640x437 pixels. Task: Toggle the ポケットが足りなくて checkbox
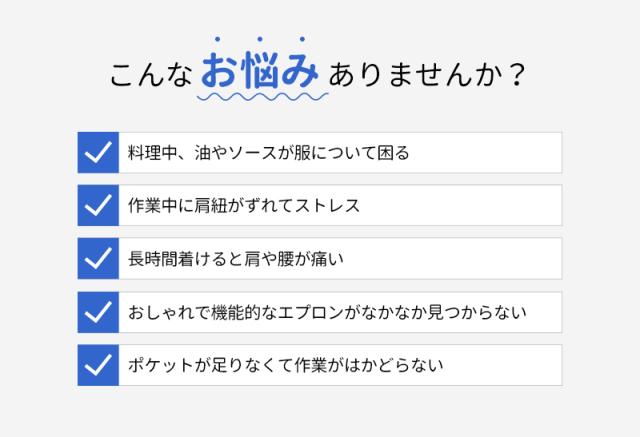click(97, 365)
